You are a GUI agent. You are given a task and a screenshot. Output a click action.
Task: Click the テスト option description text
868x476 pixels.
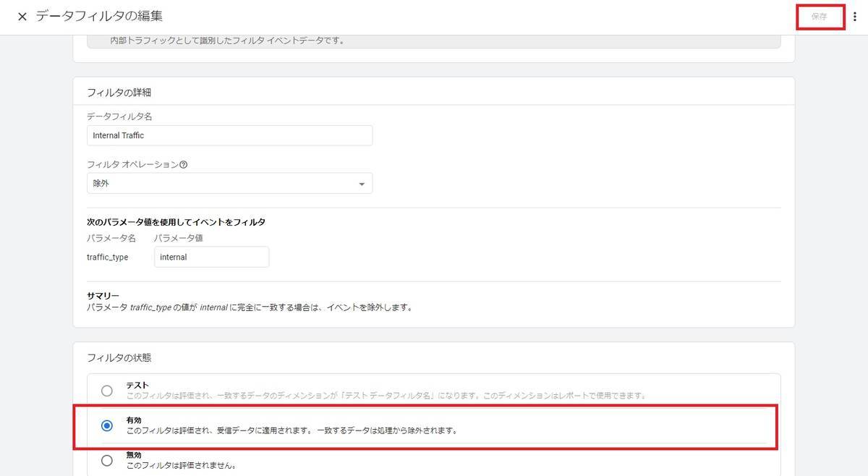386,396
